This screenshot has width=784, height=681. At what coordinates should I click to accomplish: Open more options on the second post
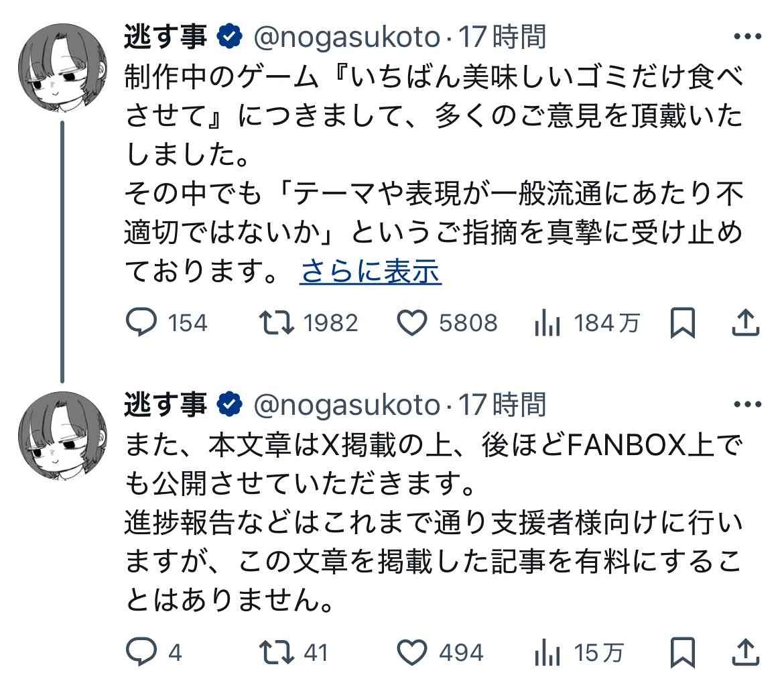pyautogui.click(x=748, y=404)
